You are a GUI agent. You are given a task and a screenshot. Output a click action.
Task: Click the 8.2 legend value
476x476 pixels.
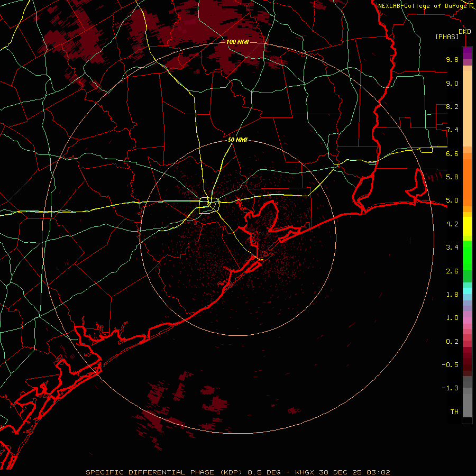(452, 106)
